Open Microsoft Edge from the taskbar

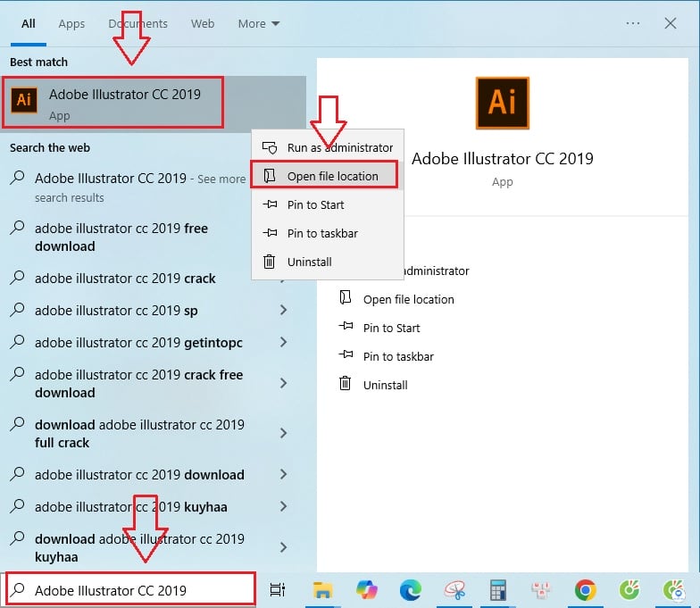(411, 590)
